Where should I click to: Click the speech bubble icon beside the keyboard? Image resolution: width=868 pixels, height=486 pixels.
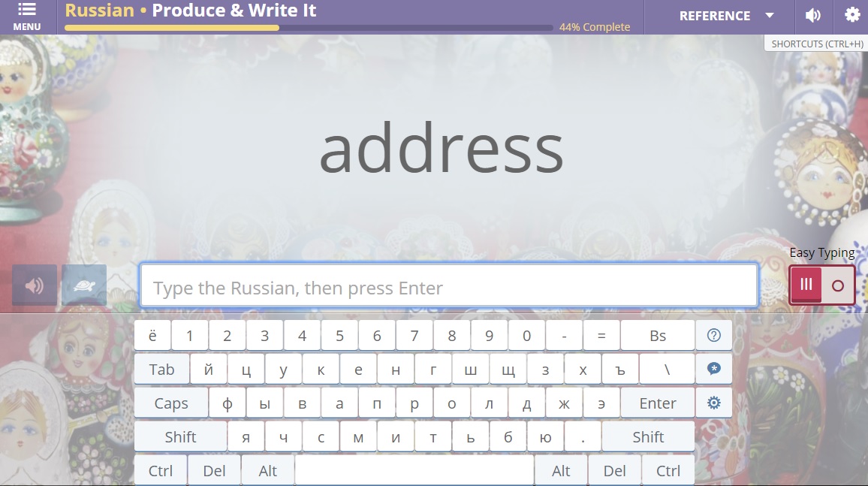click(x=713, y=368)
